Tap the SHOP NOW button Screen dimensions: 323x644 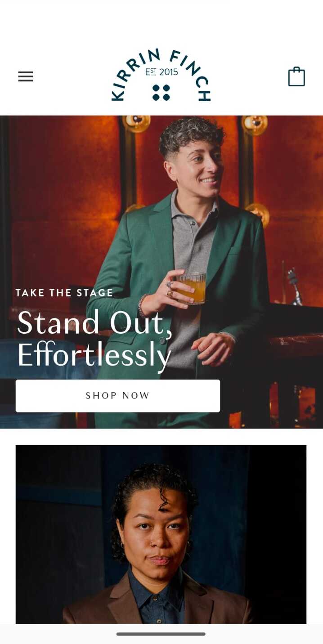point(118,396)
